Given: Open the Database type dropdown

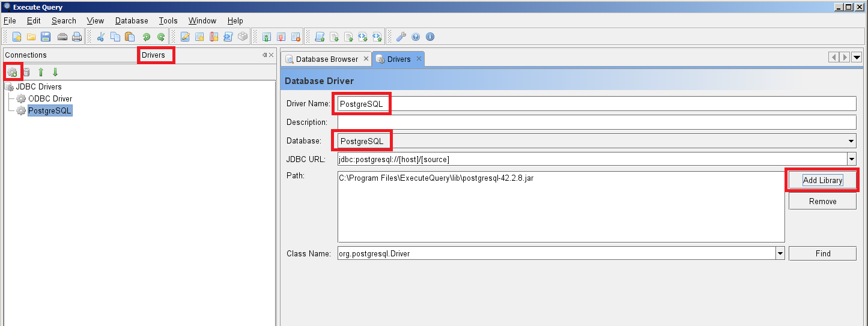Looking at the screenshot, I should click(x=851, y=141).
